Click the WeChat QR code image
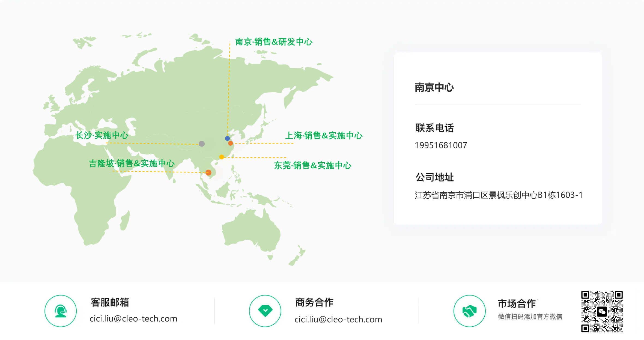The height and width of the screenshot is (340, 644). 602,311
